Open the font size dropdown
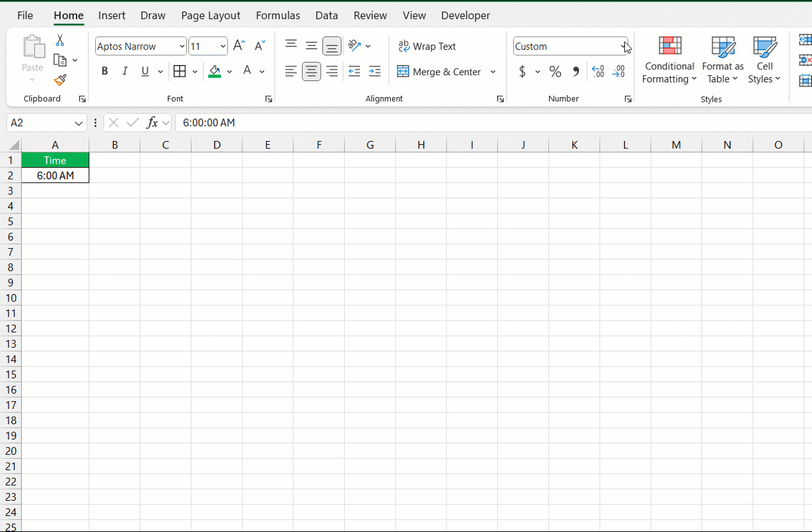 (223, 46)
